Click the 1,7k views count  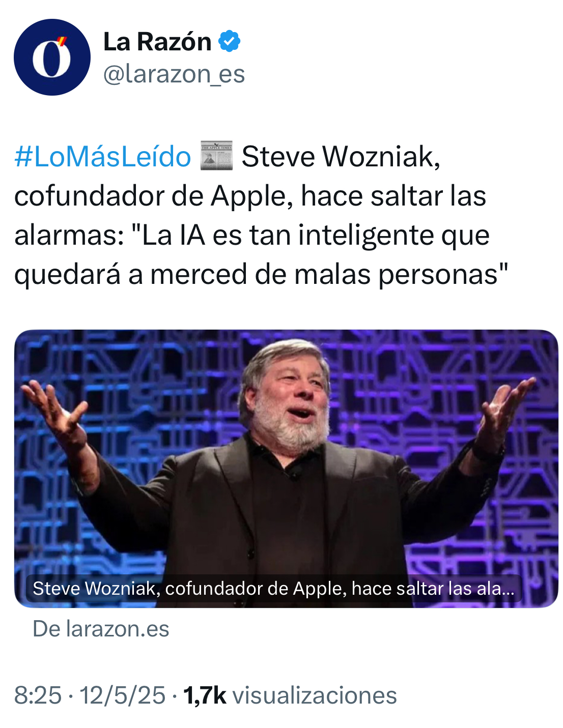point(205,695)
